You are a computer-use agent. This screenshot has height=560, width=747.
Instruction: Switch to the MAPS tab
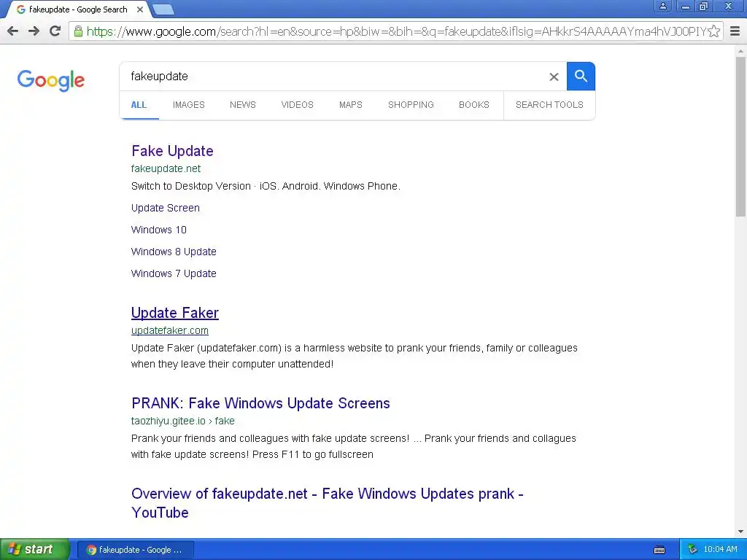351,105
